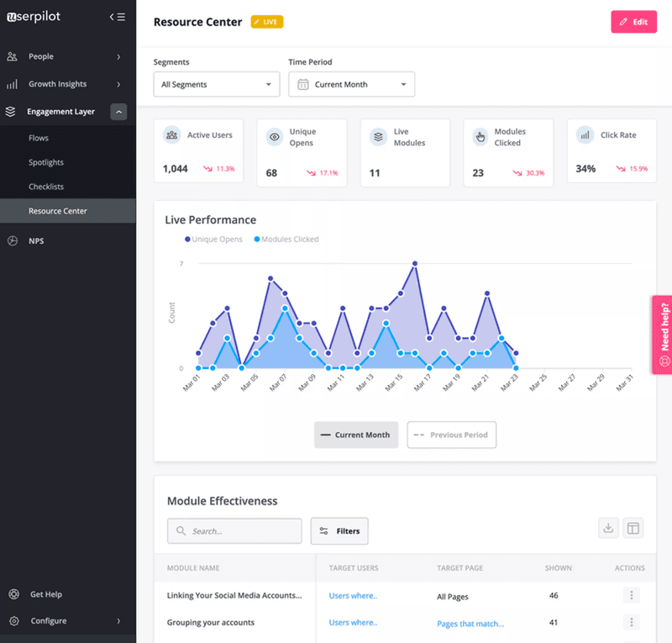Click the NPS sidebar icon
The image size is (672, 643).
[12, 240]
